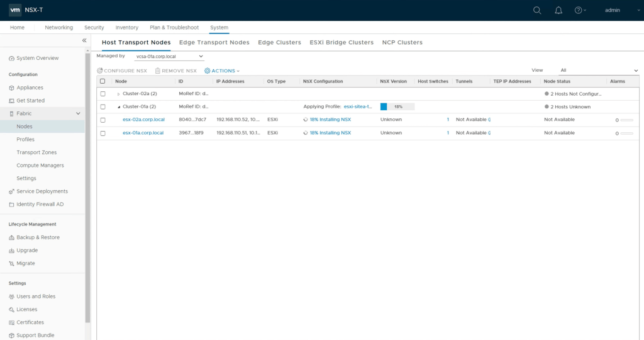Open the help question mark menu
The image size is (644, 340).
point(578,10)
